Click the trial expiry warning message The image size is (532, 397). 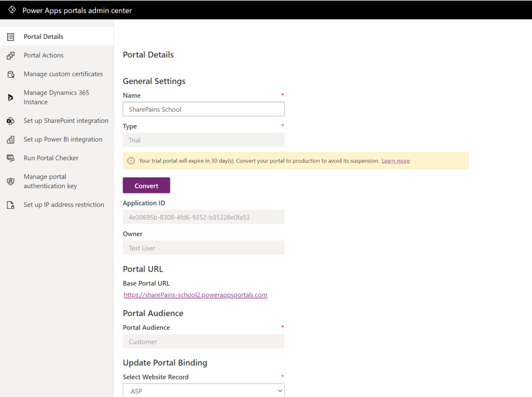296,161
